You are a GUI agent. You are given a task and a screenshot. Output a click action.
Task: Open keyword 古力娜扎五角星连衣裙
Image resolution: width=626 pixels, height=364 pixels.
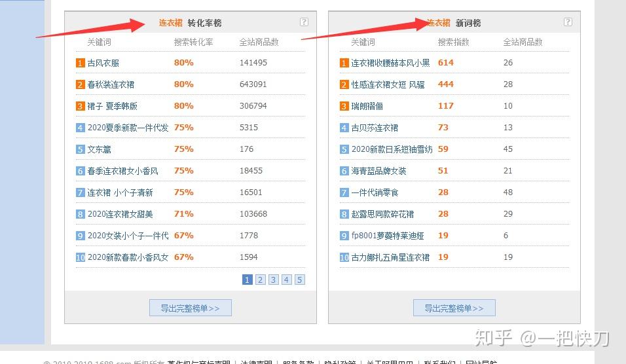(390, 257)
